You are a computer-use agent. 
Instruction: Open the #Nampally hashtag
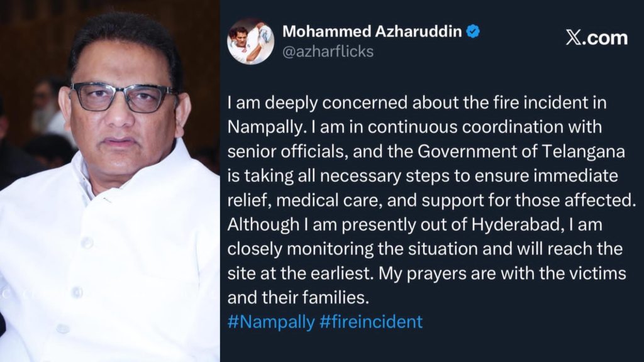pyautogui.click(x=271, y=322)
